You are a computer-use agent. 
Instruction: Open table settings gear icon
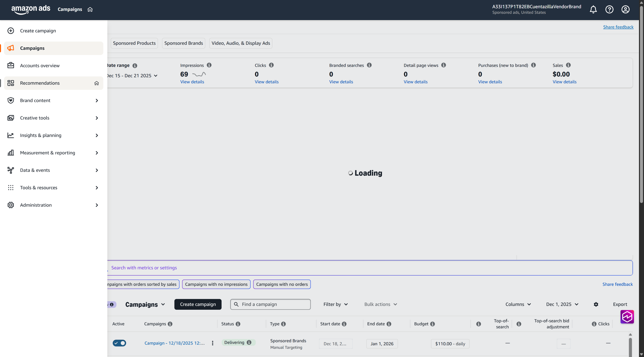tap(596, 304)
